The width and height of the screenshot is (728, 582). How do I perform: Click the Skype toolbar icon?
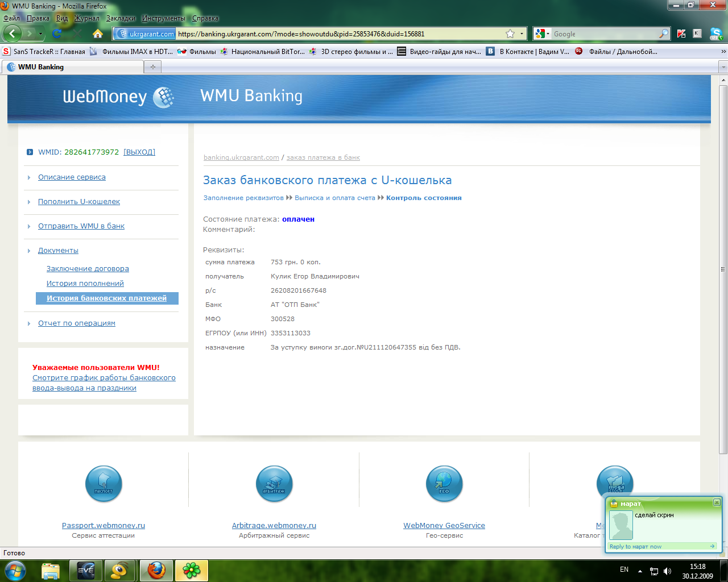716,34
